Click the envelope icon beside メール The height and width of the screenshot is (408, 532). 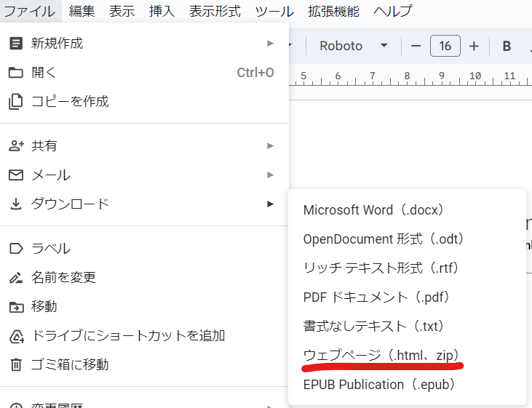(16, 175)
